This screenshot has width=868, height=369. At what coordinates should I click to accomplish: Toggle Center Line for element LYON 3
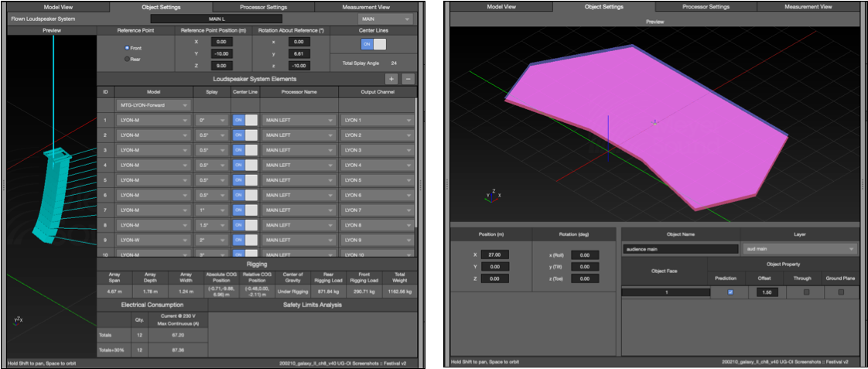(245, 150)
